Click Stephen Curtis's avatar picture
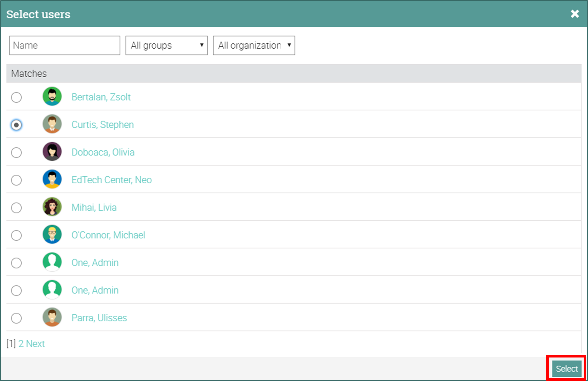This screenshot has height=381, width=588. pyautogui.click(x=52, y=124)
